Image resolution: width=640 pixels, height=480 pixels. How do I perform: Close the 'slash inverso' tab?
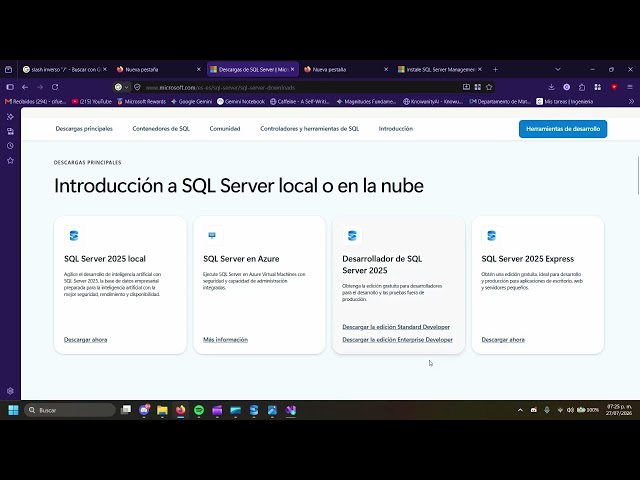click(105, 69)
